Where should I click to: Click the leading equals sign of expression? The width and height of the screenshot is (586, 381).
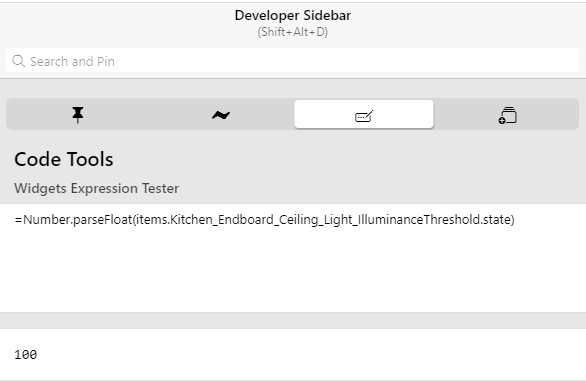click(18, 219)
